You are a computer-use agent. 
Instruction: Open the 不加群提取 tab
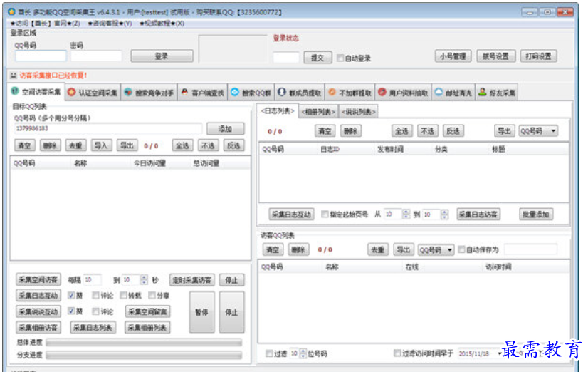point(350,93)
